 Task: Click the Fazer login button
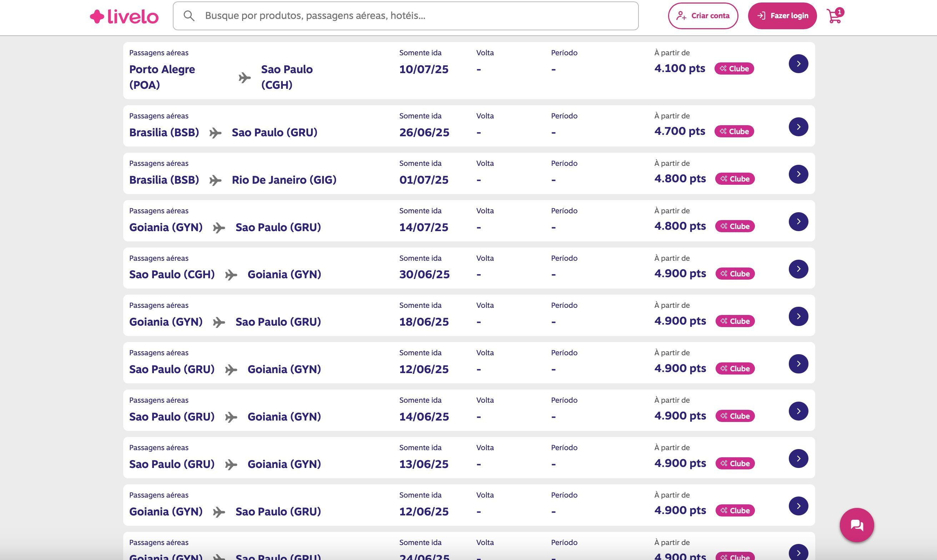[x=782, y=16]
